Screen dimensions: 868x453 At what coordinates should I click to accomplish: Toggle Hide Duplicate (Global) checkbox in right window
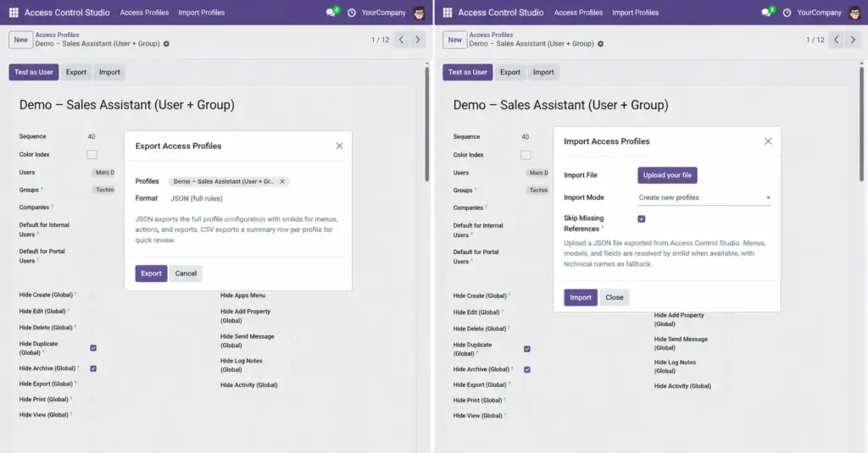click(x=527, y=349)
